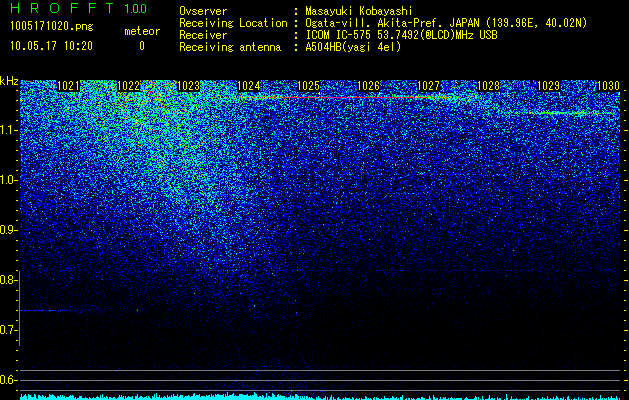The height and width of the screenshot is (400, 629).
Task: Click the 1025 time marker
Action: (308, 86)
